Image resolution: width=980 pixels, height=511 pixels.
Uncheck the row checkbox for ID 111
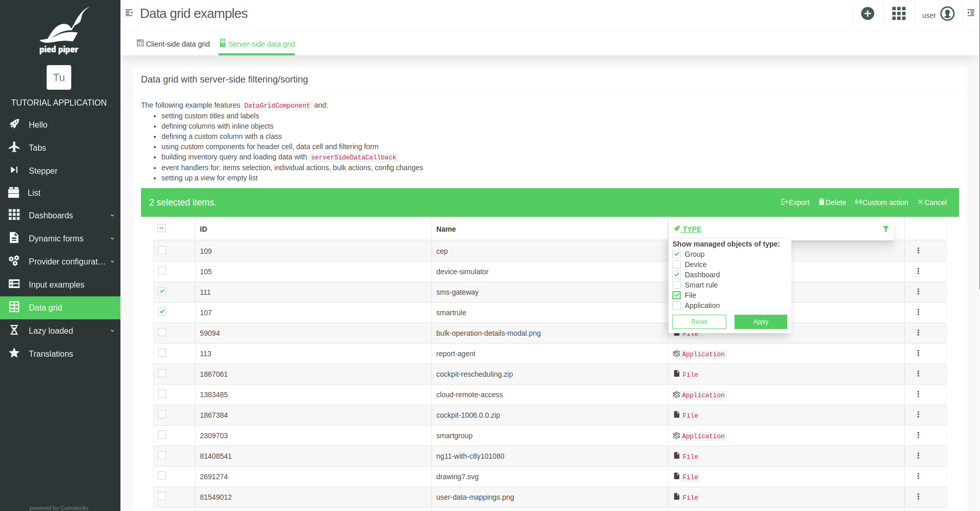(162, 291)
